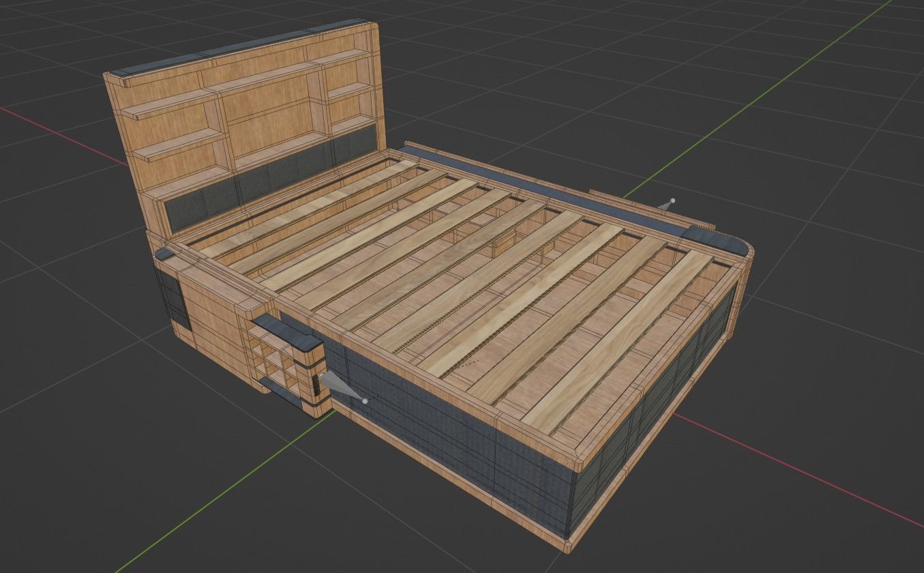Select the small light object behind the bed

tap(667, 204)
